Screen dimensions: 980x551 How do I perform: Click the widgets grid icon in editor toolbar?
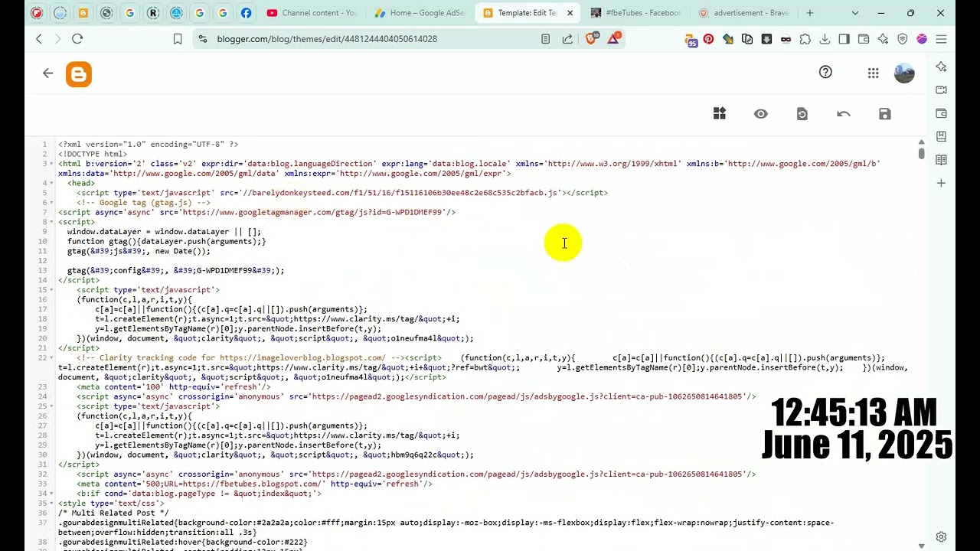(x=720, y=113)
